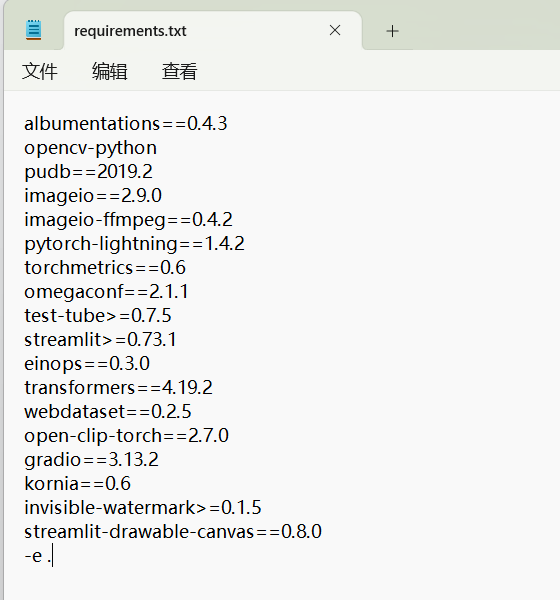Open the 查看 menu
Viewport: 560px width, 600px height.
(x=180, y=72)
